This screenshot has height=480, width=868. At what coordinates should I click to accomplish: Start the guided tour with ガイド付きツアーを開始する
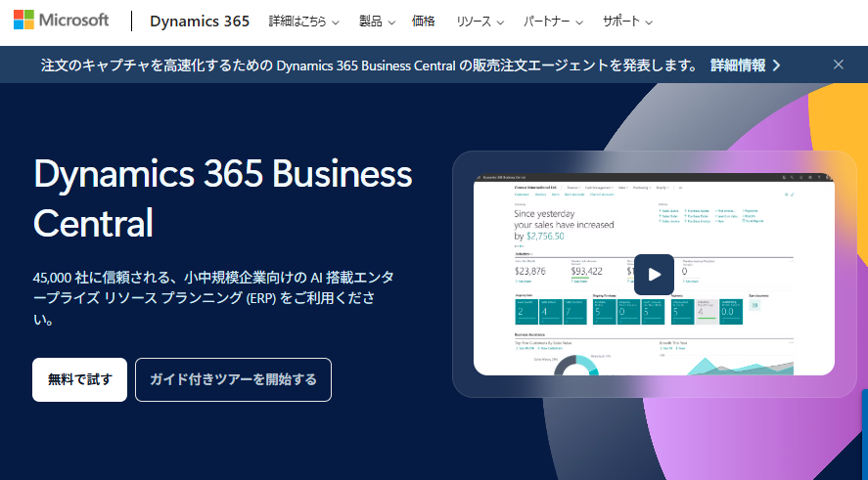click(x=233, y=379)
